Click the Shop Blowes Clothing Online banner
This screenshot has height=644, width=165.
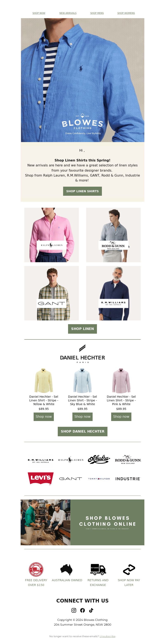82,522
